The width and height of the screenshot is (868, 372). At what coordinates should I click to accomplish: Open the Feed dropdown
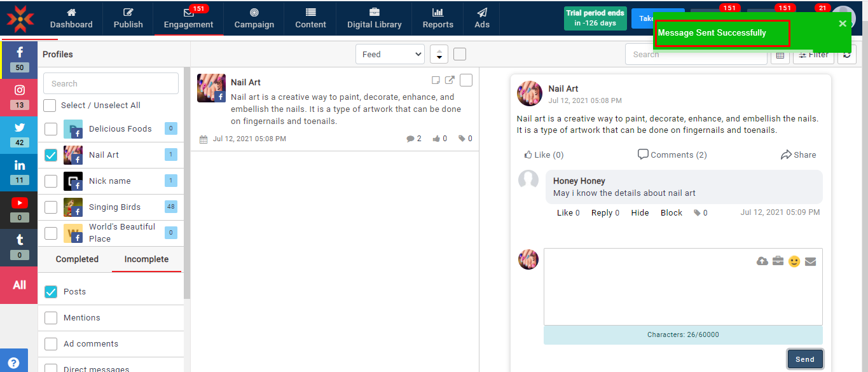[390, 55]
